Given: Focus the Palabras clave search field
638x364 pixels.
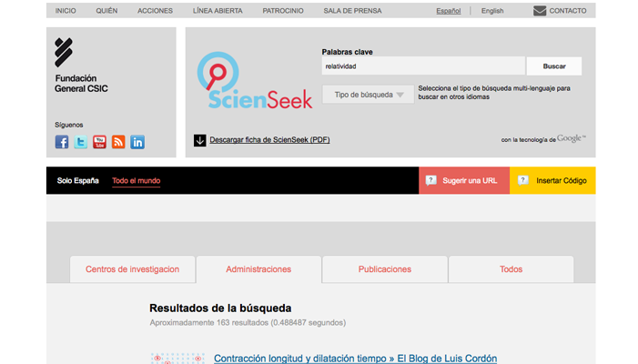Looking at the screenshot, I should coord(423,66).
